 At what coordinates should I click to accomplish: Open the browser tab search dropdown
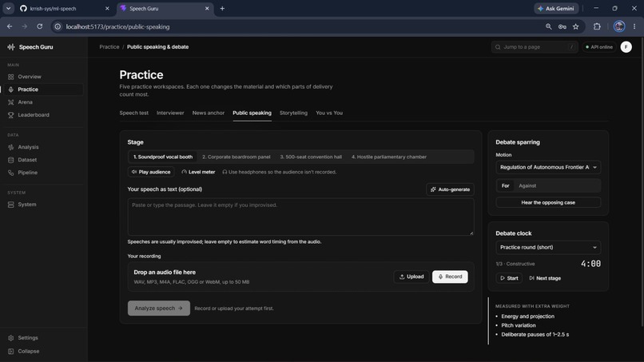[8, 8]
